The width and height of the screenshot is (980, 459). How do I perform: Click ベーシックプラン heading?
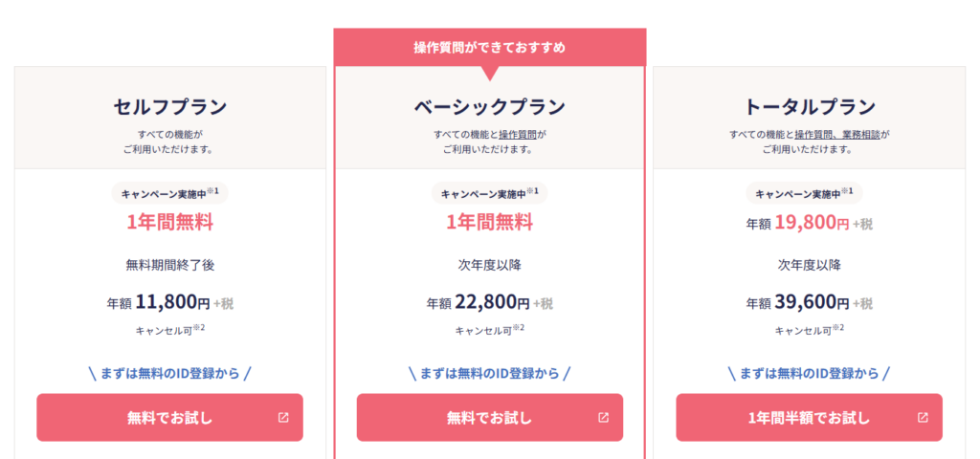click(x=489, y=106)
